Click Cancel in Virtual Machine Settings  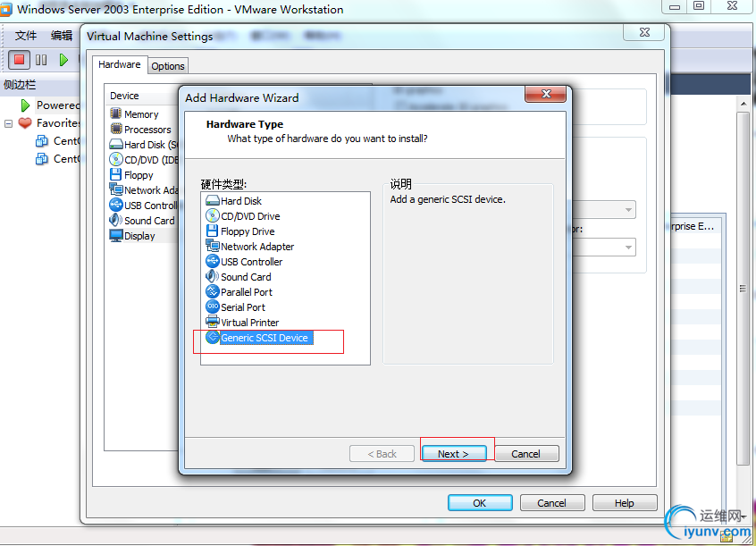(552, 503)
